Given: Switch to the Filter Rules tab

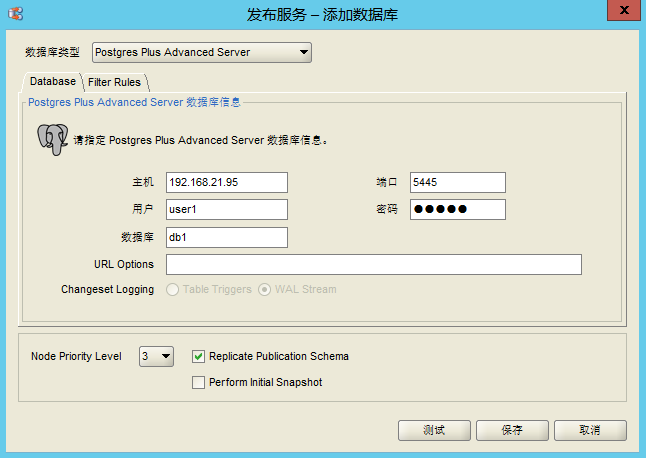Looking at the screenshot, I should pyautogui.click(x=115, y=82).
